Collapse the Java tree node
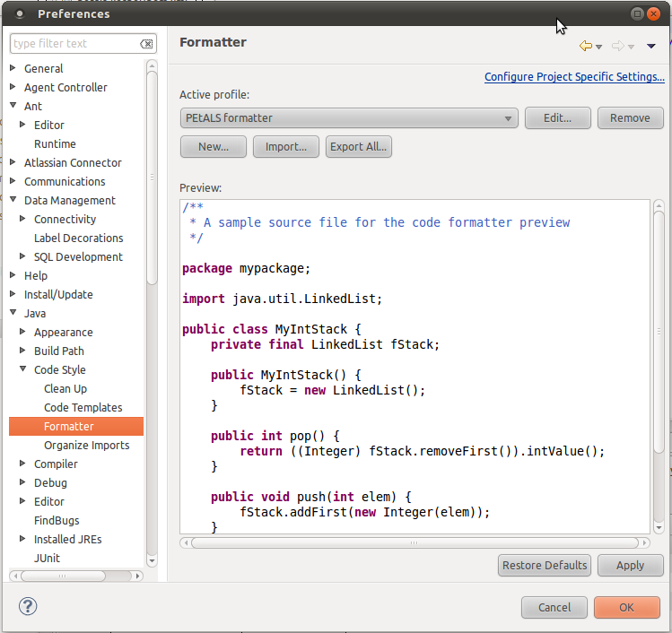672x633 pixels. tap(13, 314)
